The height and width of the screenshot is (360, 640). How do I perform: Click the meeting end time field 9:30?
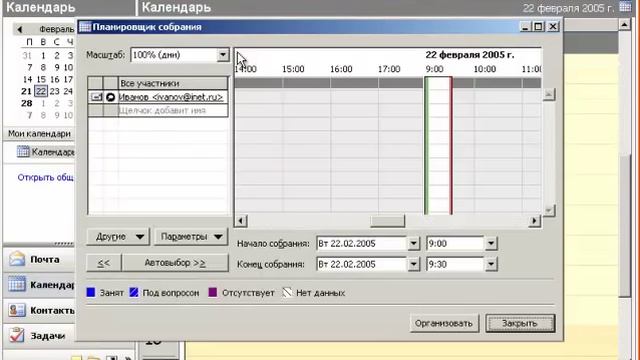tap(455, 264)
